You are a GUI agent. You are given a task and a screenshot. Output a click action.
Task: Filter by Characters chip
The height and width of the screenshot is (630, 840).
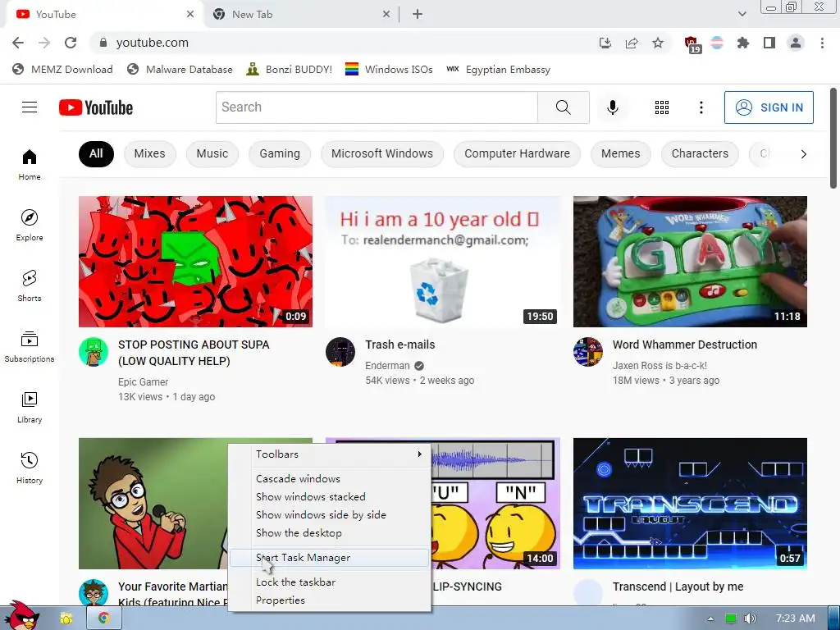(x=700, y=153)
